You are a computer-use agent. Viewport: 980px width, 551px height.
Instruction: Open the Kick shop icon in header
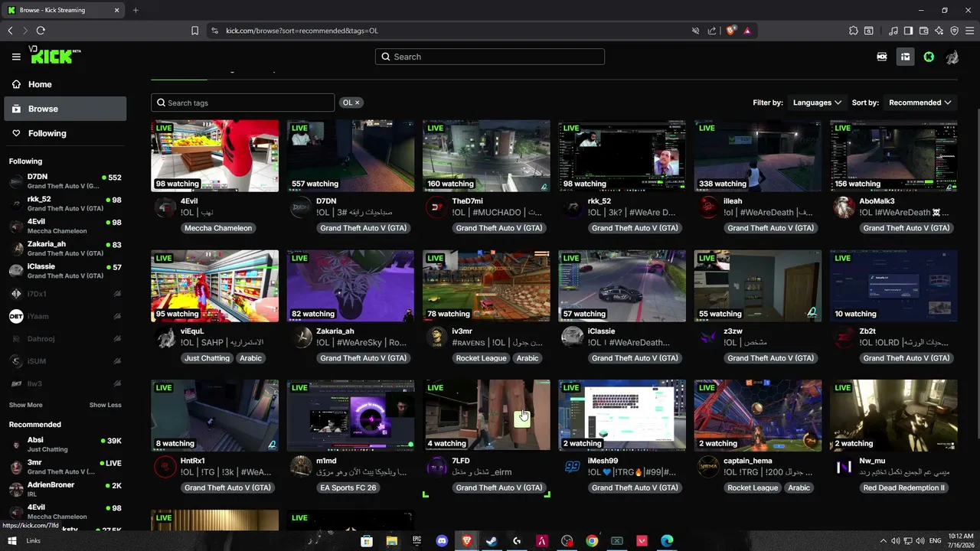pos(882,57)
